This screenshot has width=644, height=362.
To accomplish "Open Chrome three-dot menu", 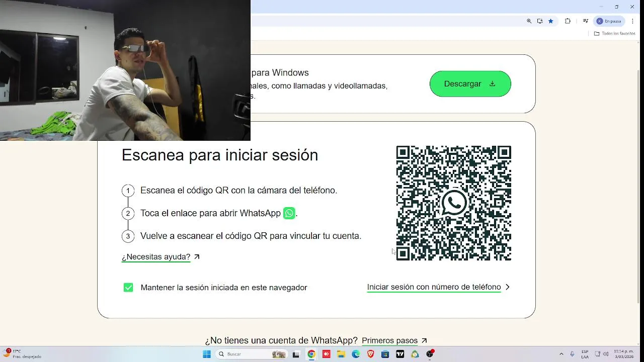I will click(x=633, y=21).
